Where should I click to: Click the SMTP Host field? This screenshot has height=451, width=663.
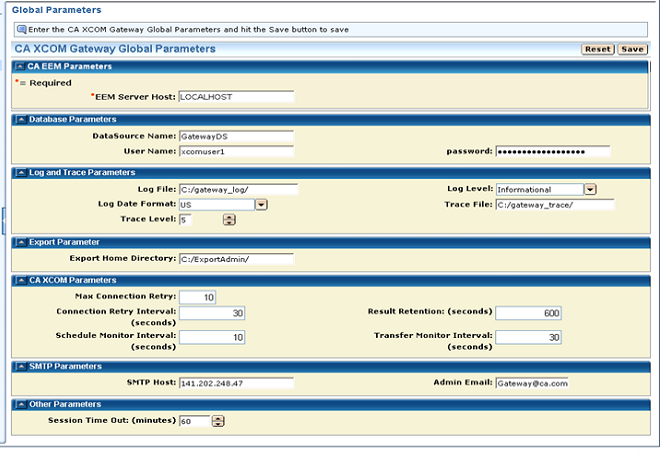click(236, 383)
